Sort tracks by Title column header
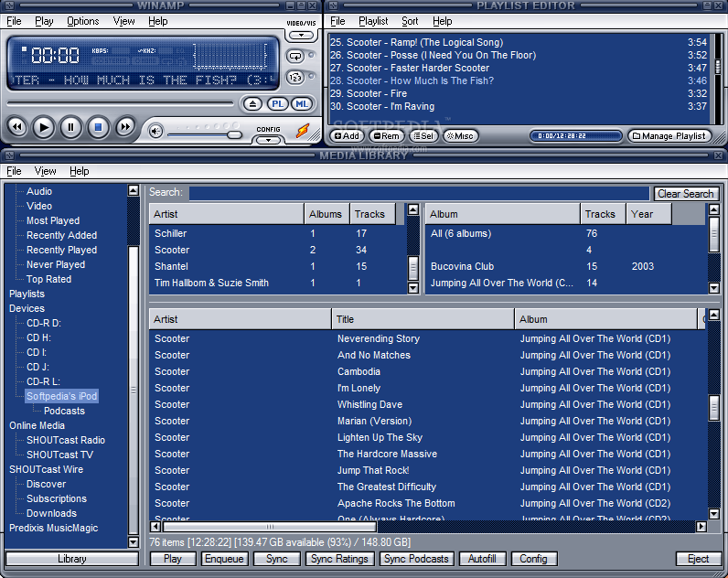 click(x=423, y=319)
